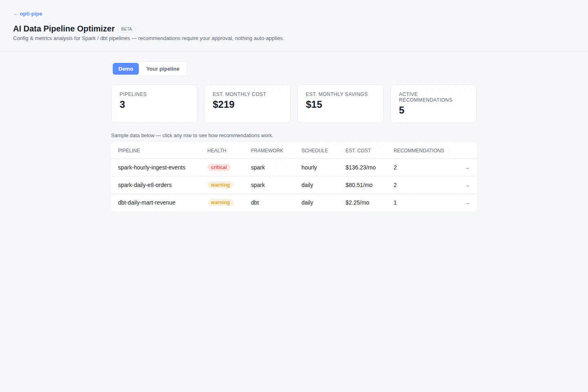Click the EST. COST column header
Viewport: 588px width, 392px height.
coord(358,151)
